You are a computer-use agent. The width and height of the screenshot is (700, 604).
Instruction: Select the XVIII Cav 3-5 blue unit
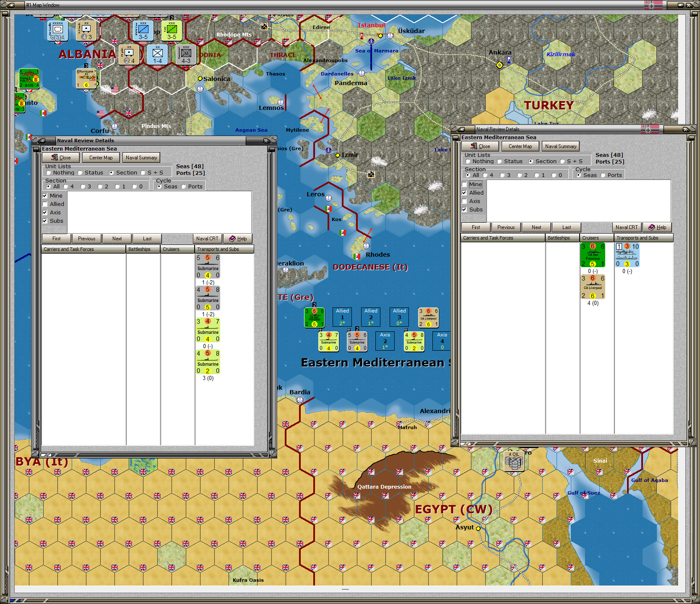[143, 30]
